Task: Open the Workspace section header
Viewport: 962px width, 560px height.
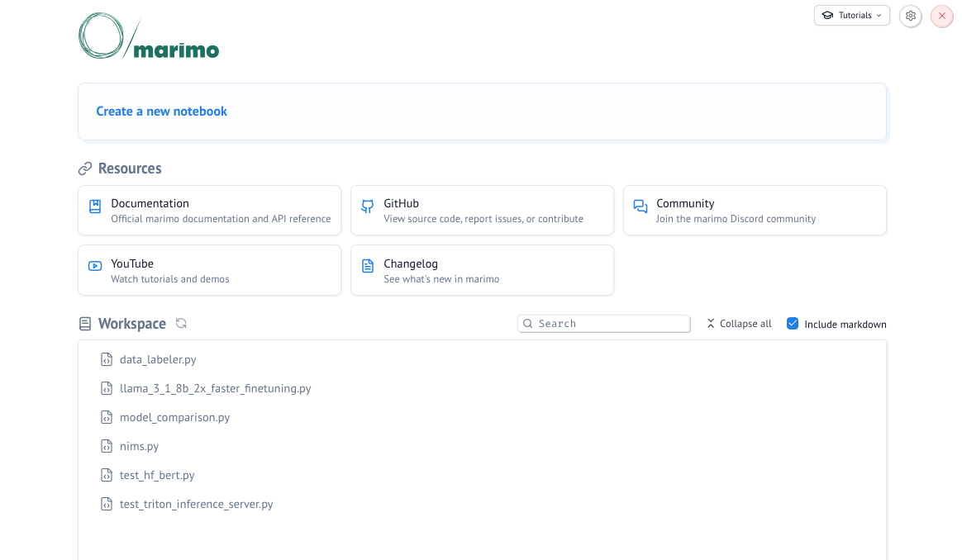Action: [x=132, y=323]
